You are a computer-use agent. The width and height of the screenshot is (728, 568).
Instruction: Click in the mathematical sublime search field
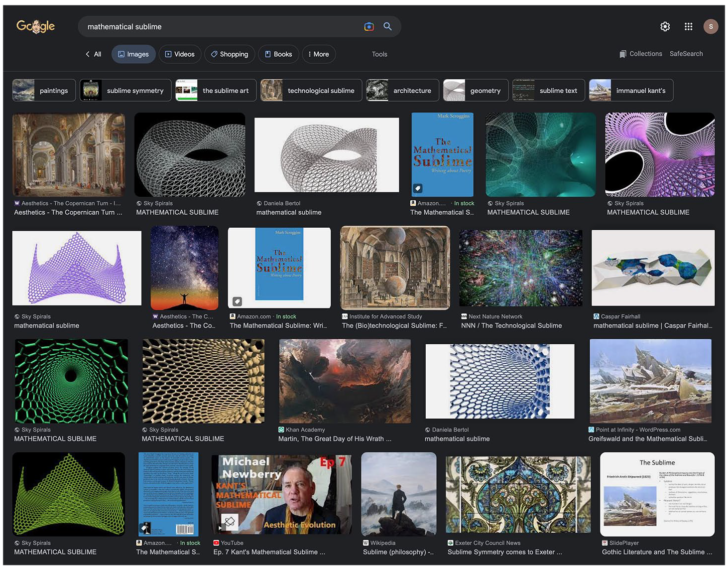(222, 26)
